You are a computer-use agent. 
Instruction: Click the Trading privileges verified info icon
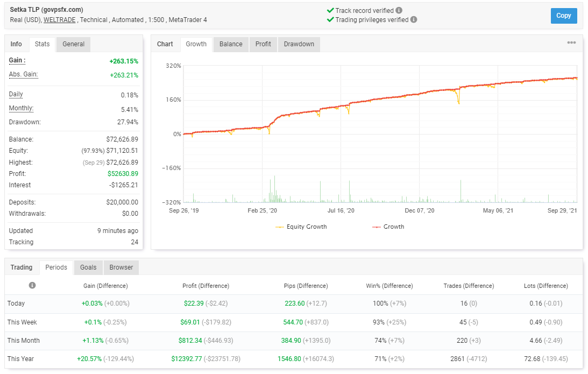[x=414, y=19]
